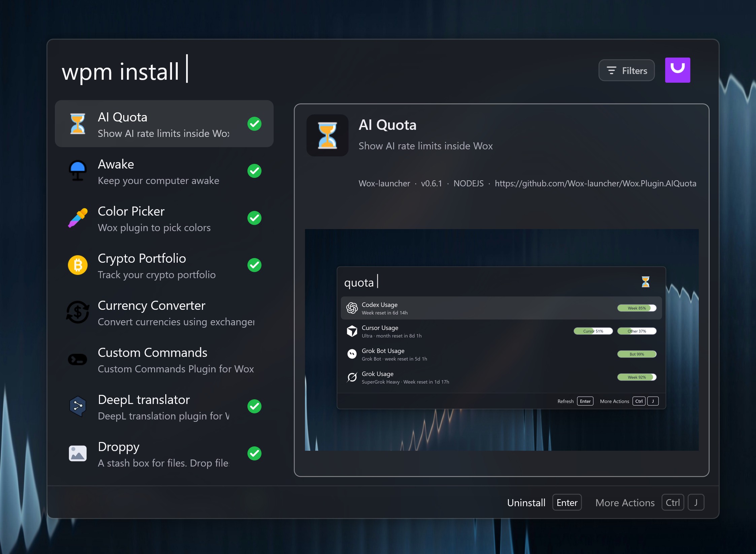The image size is (756, 554).
Task: Open More Actions in the footer
Action: 625,503
